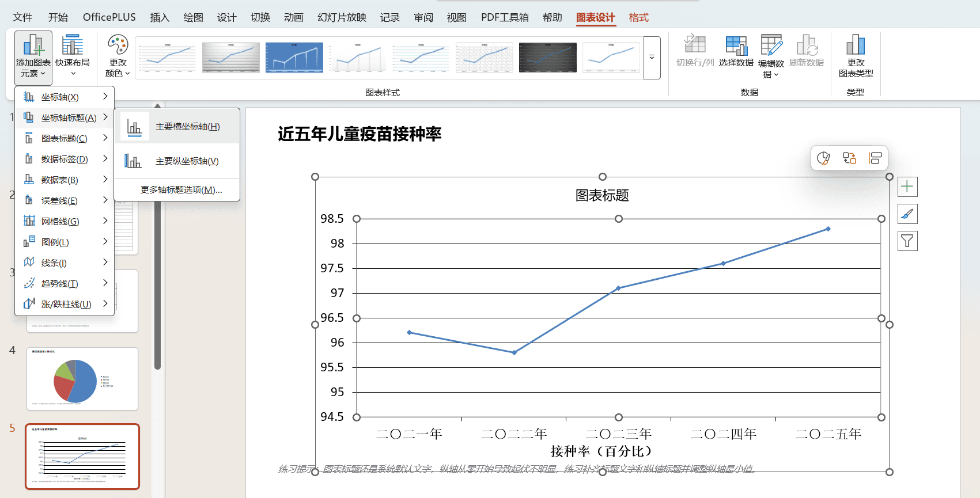This screenshot has width=980, height=498.
Task: Switch to Format (格式) tab
Action: tap(638, 17)
